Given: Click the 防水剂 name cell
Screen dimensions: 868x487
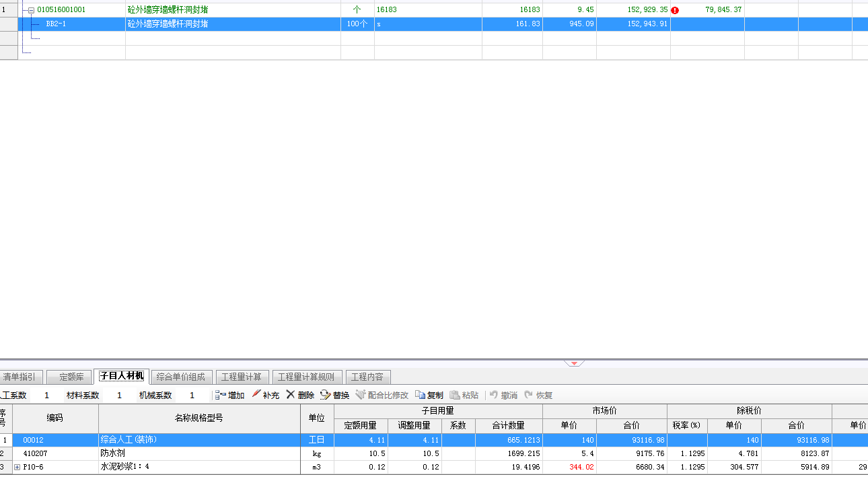Looking at the screenshot, I should (199, 453).
